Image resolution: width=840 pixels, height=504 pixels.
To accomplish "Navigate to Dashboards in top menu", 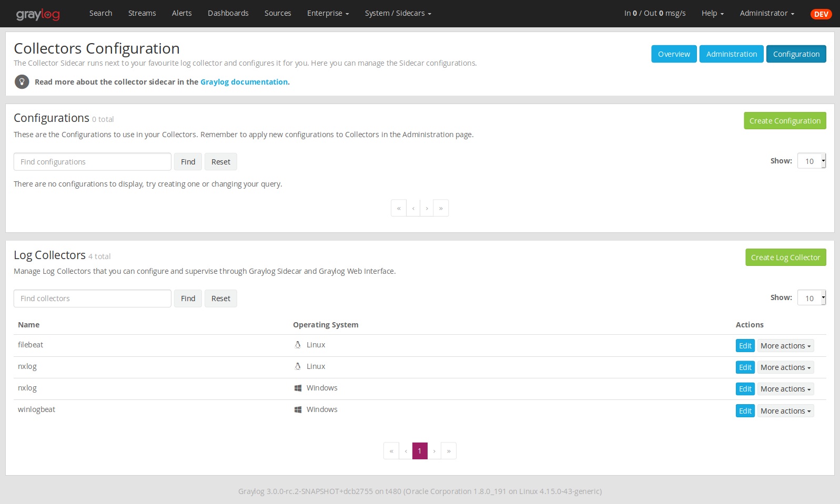I will coord(228,13).
